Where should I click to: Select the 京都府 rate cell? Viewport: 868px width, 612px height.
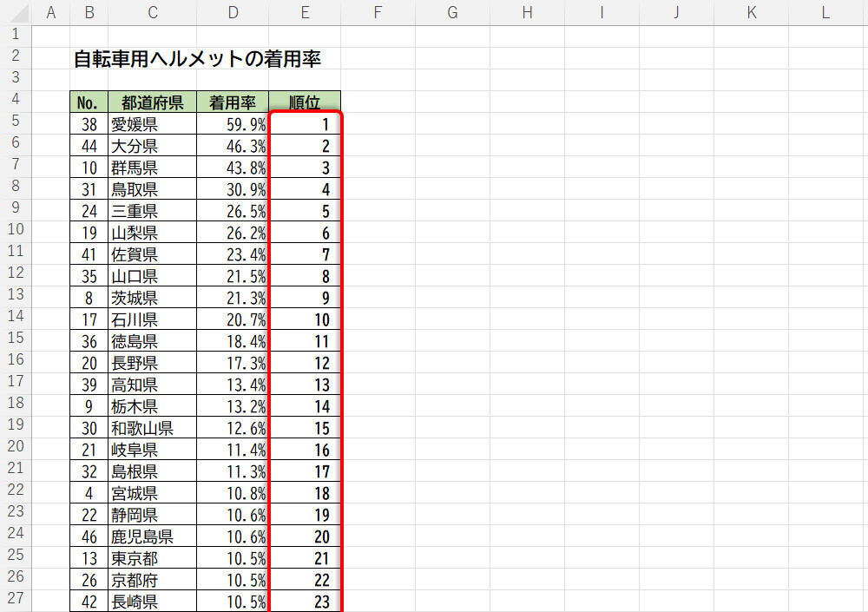point(233,580)
